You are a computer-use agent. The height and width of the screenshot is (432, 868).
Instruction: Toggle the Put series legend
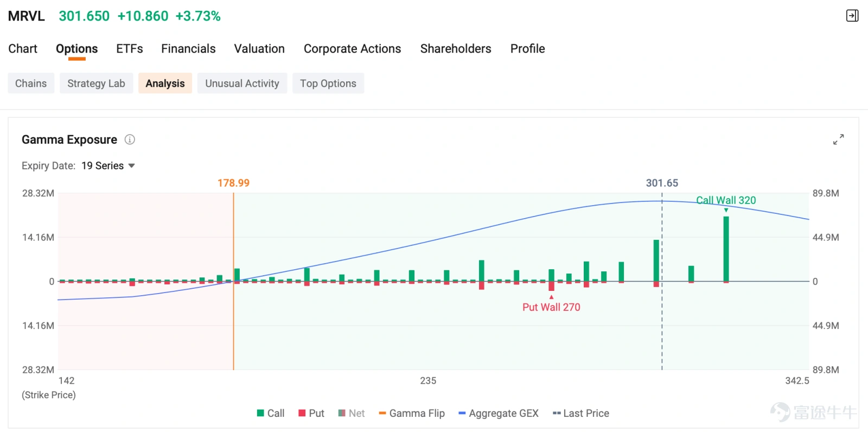(311, 413)
